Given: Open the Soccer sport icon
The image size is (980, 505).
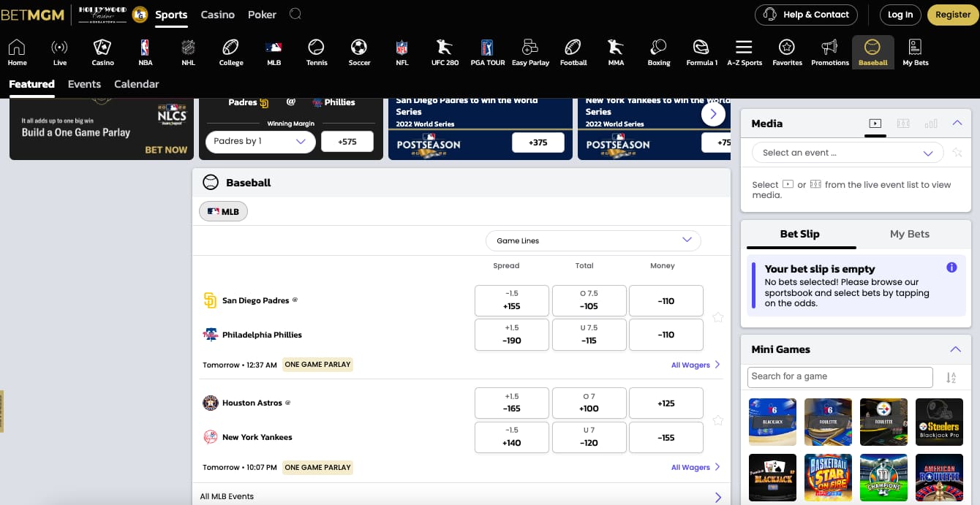Looking at the screenshot, I should point(359,53).
